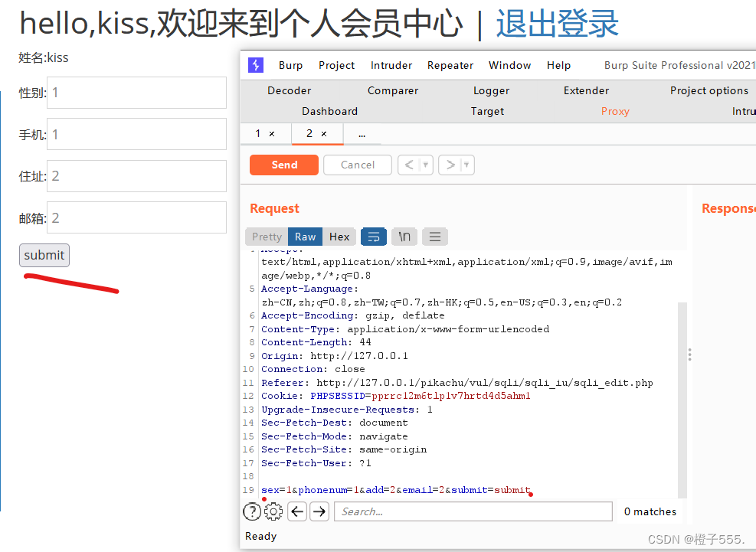The width and height of the screenshot is (756, 552).
Task: Open the Intruder menu
Action: click(391, 65)
